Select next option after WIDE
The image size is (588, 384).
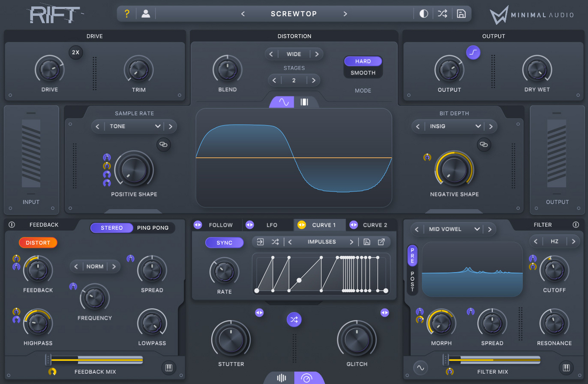point(317,54)
